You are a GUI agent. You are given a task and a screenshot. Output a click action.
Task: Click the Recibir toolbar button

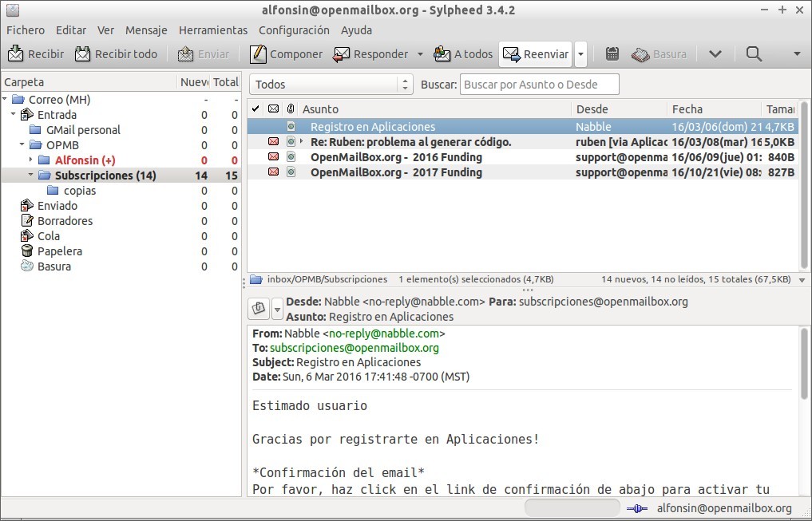[x=36, y=54]
